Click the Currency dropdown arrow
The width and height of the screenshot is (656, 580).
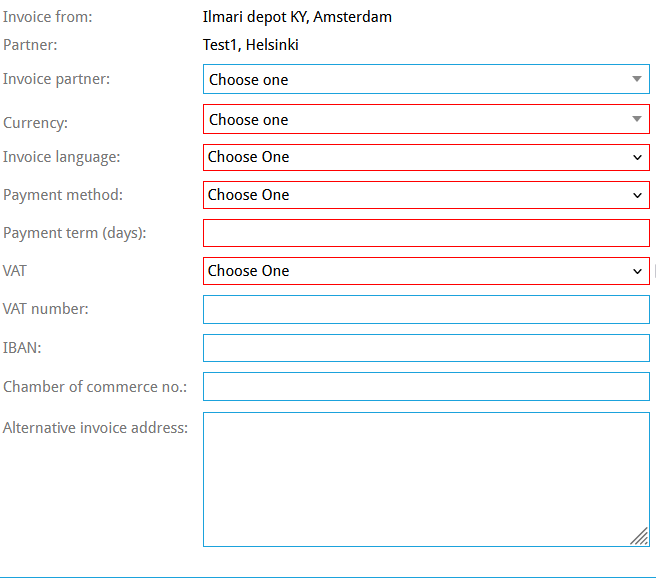(637, 119)
